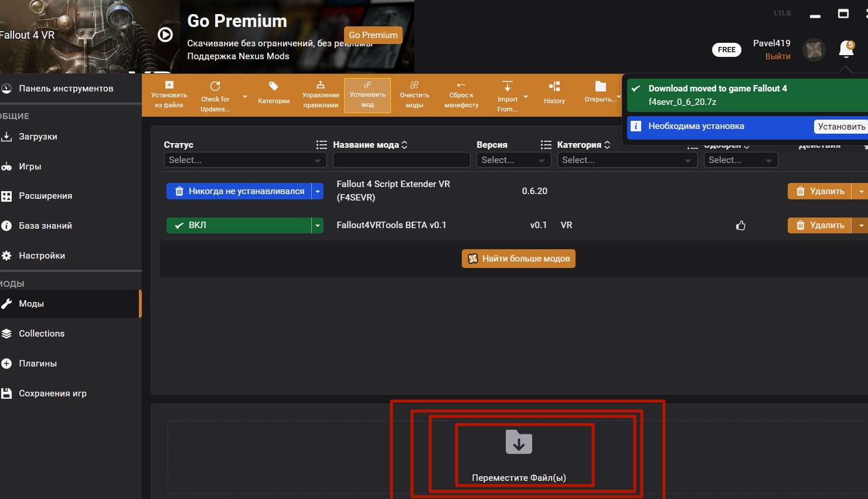Expand actions dropdown for the F4SEVR row
Image resolution: width=868 pixels, height=499 pixels.
tap(860, 191)
